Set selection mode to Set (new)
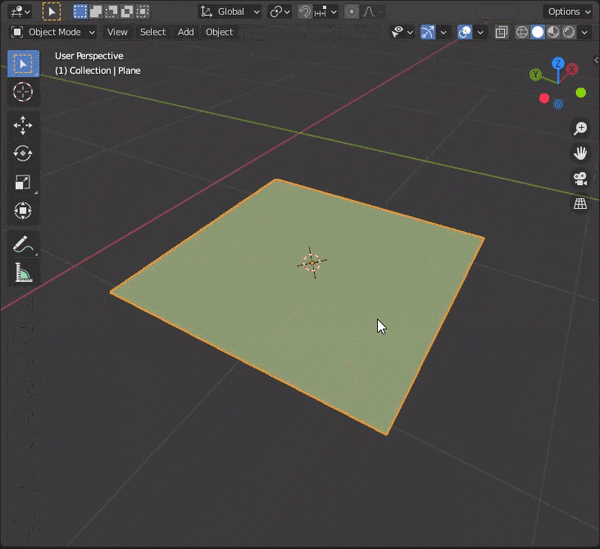Image resolution: width=600 pixels, height=549 pixels. [x=80, y=12]
